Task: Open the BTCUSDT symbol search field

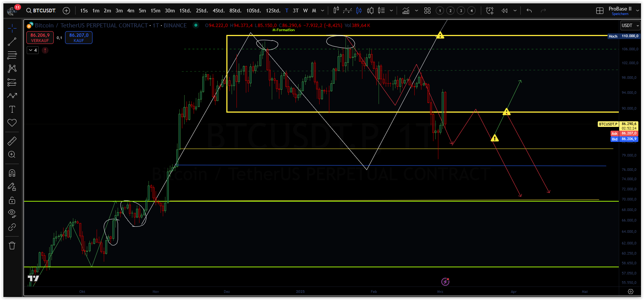Action: 41,11
